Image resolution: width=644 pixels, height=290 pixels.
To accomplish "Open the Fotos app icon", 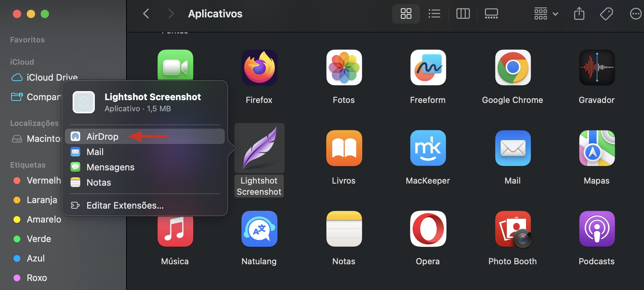I will (344, 67).
